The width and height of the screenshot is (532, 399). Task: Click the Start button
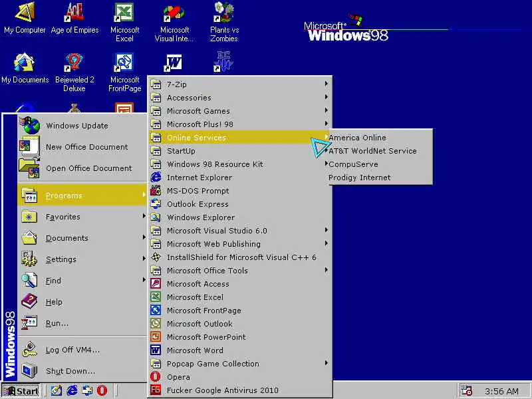pos(21,391)
